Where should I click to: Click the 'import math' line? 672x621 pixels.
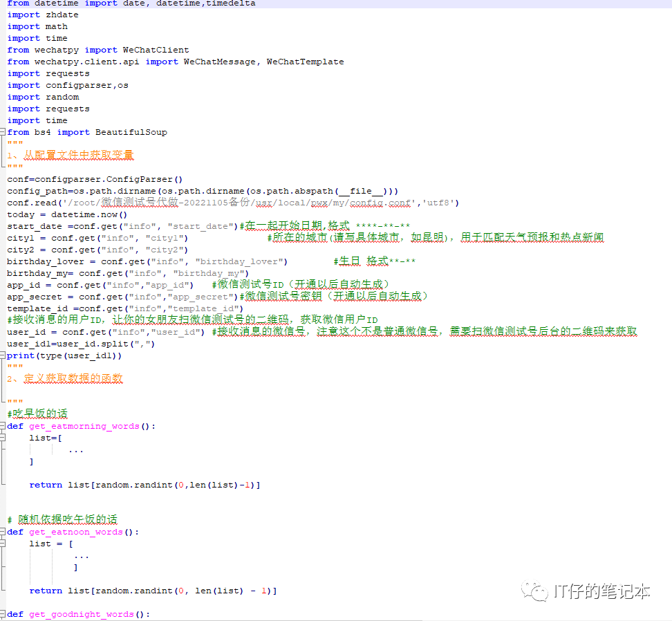37,26
